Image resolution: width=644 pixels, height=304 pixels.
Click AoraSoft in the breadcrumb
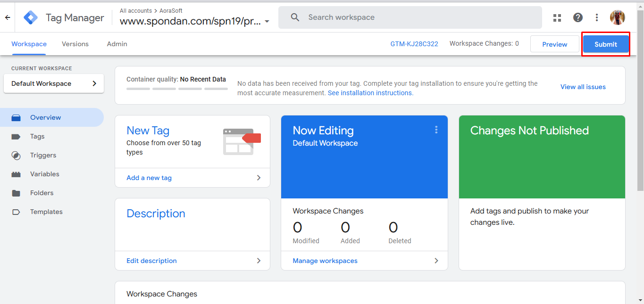click(x=171, y=10)
